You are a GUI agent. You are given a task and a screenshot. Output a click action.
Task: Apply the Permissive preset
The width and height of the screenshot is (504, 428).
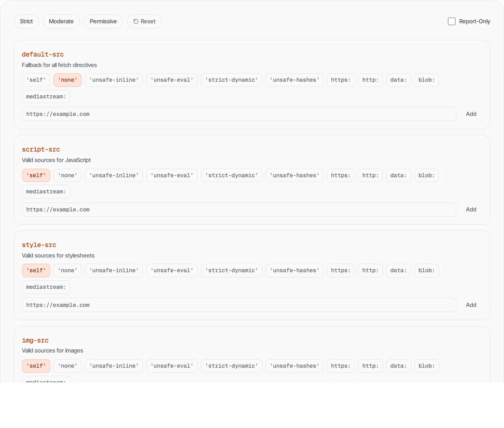point(103,21)
